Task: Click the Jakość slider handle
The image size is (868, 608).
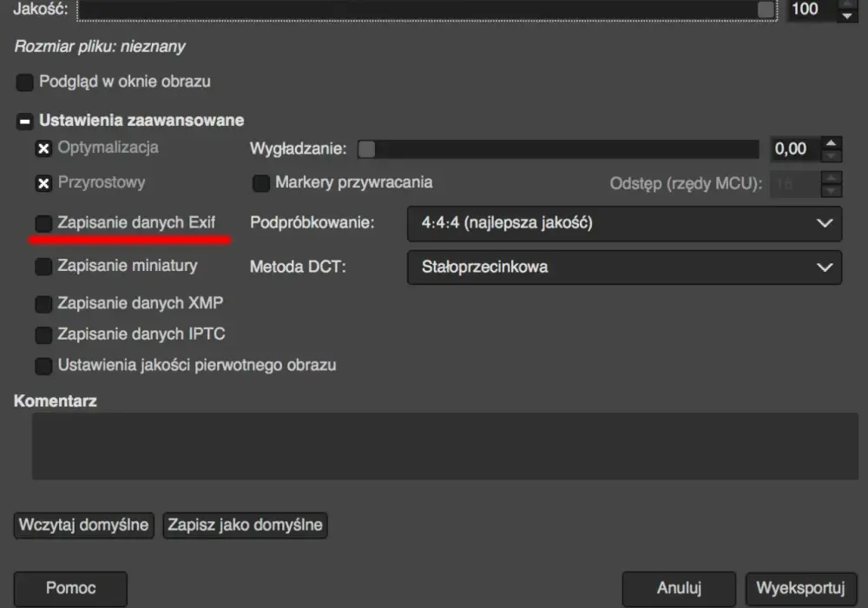Action: click(766, 9)
